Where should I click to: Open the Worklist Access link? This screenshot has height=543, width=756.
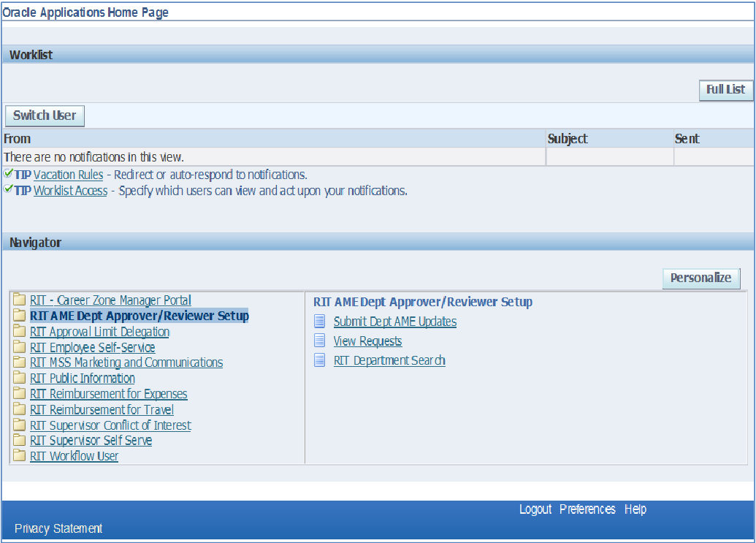(x=70, y=191)
